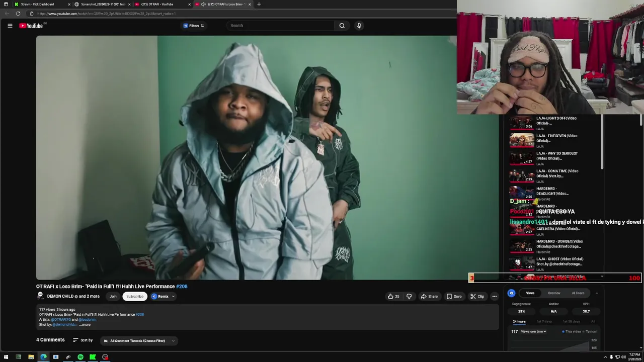Click VPH 38.7 value
644x362 pixels.
click(x=586, y=312)
